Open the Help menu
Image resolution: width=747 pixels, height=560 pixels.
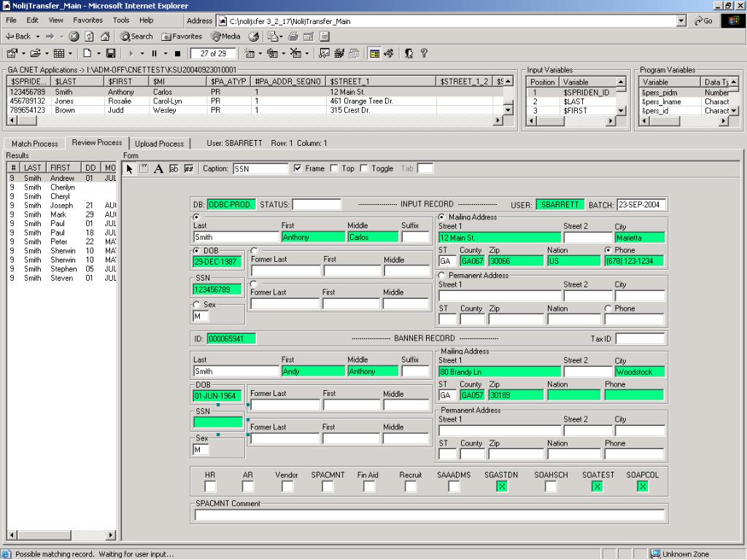(146, 20)
